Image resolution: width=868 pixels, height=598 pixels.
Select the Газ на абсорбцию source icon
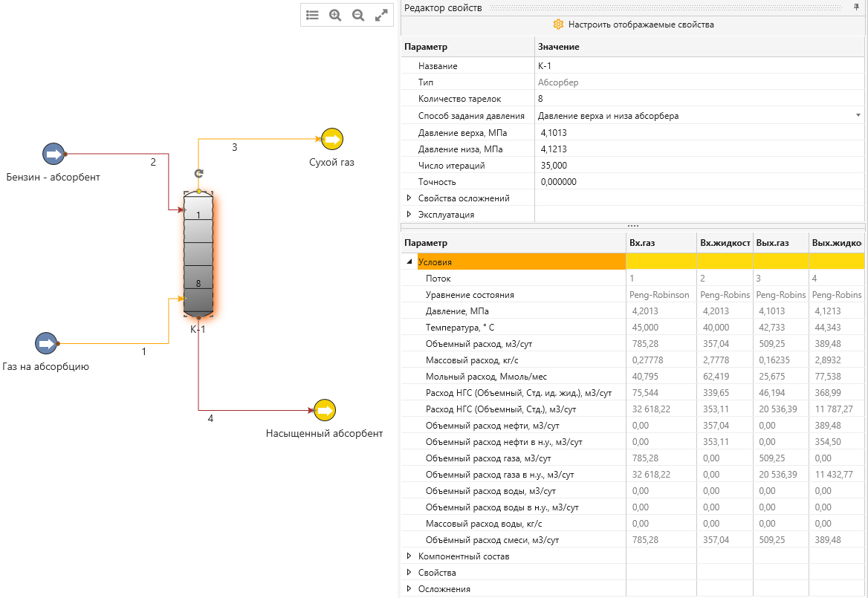tap(46, 343)
